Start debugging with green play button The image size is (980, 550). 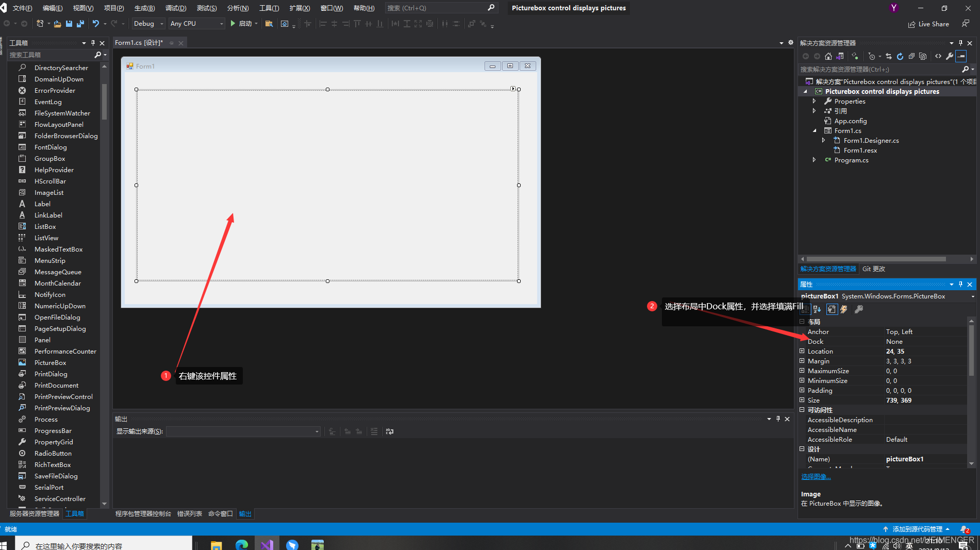pyautogui.click(x=233, y=24)
